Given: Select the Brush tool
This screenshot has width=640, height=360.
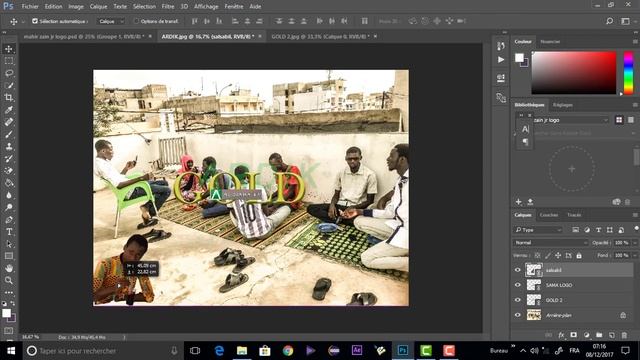Looking at the screenshot, I should (x=9, y=134).
